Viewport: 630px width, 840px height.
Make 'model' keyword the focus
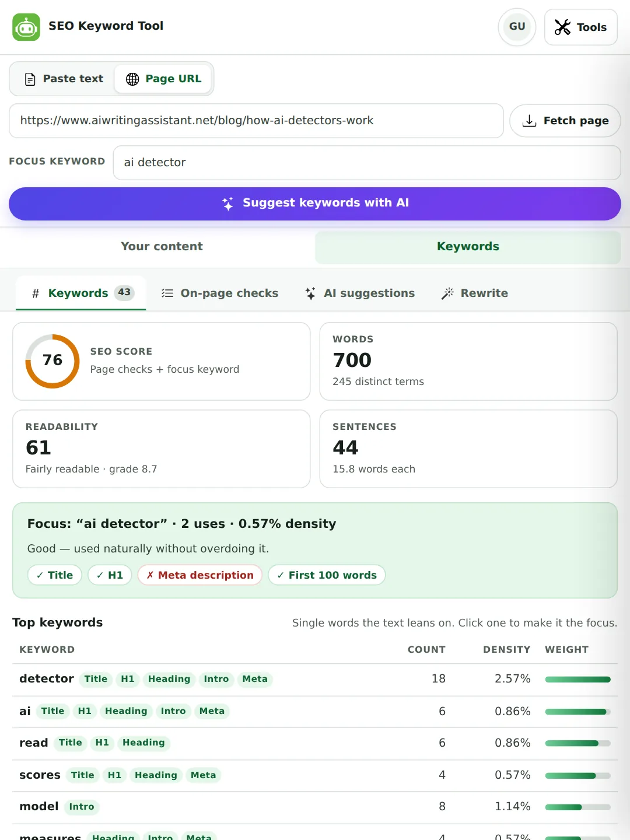(x=39, y=806)
